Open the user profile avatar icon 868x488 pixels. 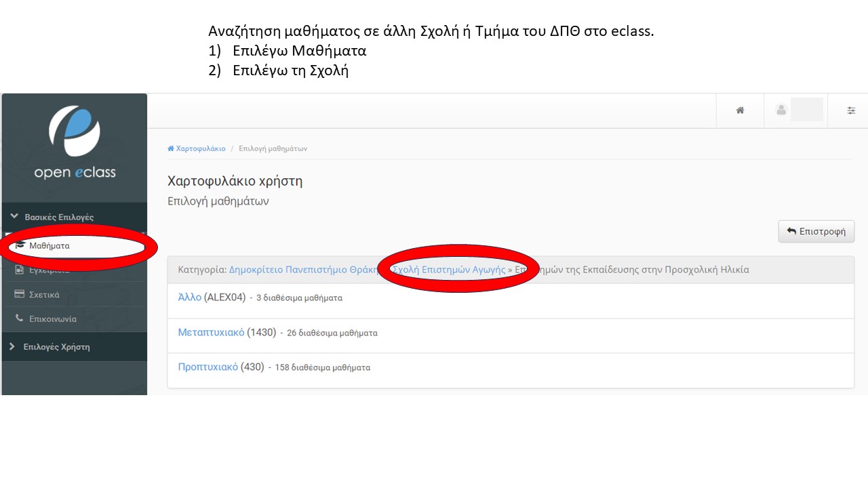[x=781, y=110]
